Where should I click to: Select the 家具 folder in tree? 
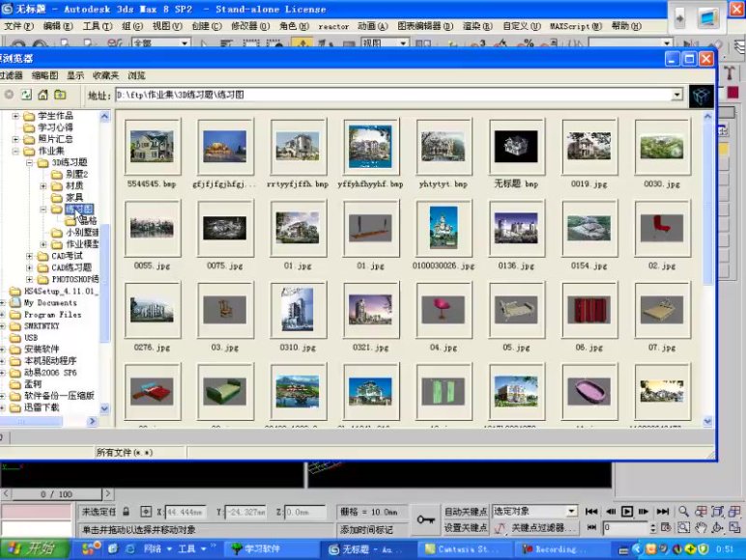74,197
